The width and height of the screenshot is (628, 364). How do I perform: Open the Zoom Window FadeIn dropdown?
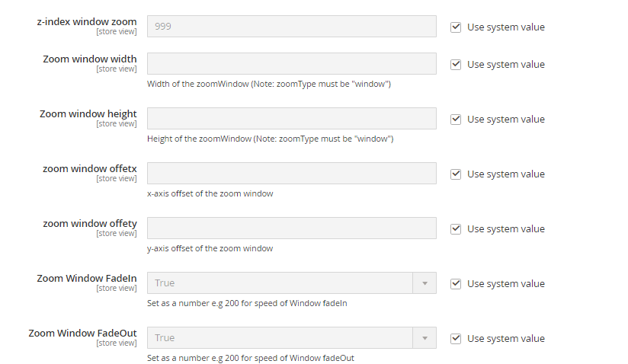click(291, 283)
